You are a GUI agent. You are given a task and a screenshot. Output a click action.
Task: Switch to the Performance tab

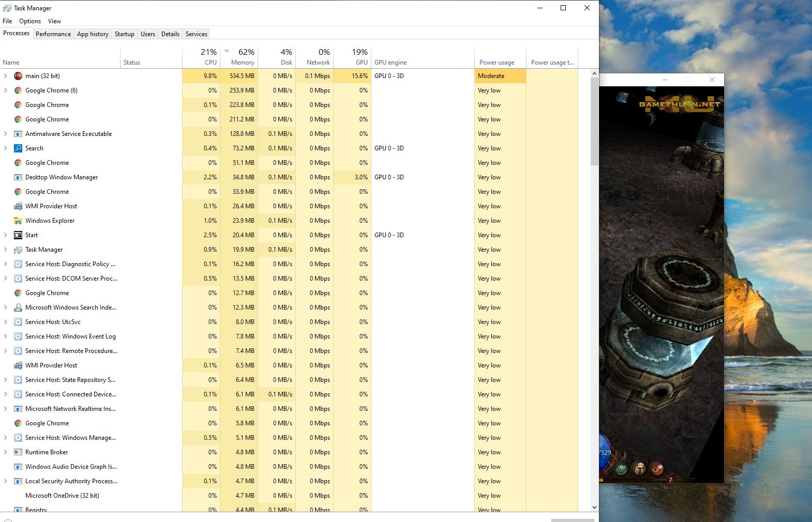[53, 34]
